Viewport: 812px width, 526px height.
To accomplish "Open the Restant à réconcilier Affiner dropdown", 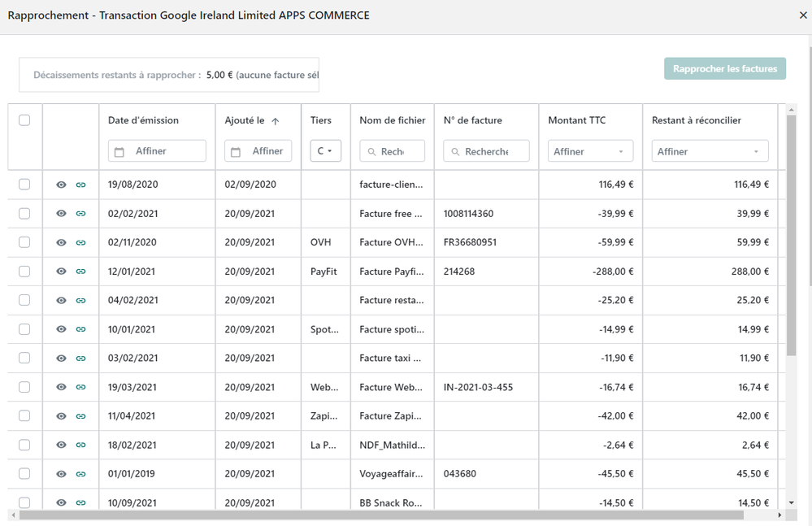I will pyautogui.click(x=710, y=151).
